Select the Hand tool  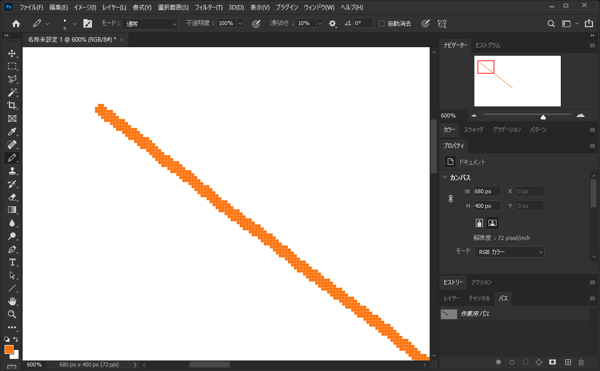click(12, 301)
